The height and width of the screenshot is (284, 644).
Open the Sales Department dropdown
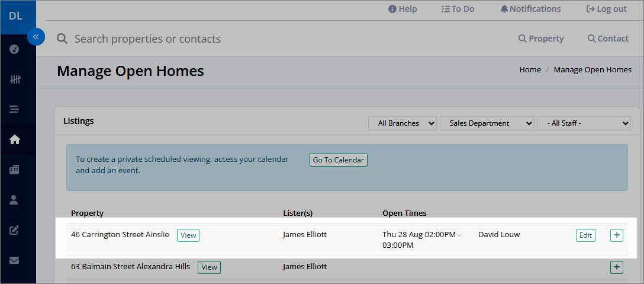tap(487, 123)
